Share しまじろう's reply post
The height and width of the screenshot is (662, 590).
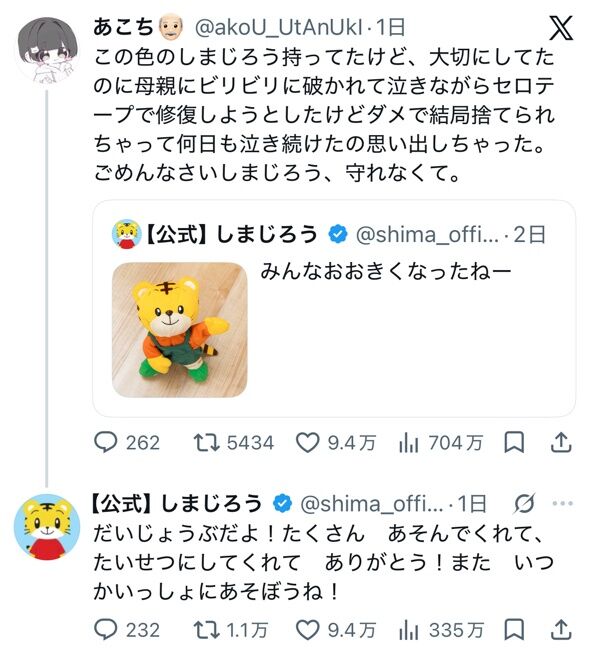561,630
